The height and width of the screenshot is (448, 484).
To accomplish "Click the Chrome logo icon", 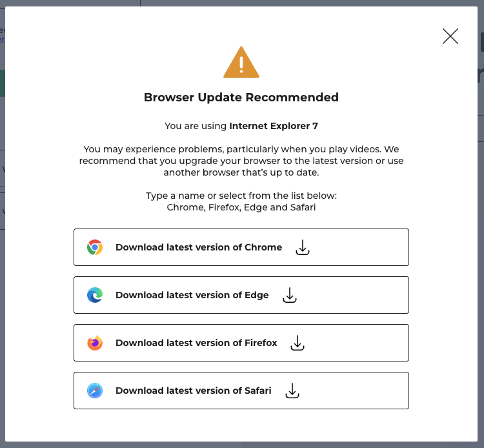I will [95, 247].
